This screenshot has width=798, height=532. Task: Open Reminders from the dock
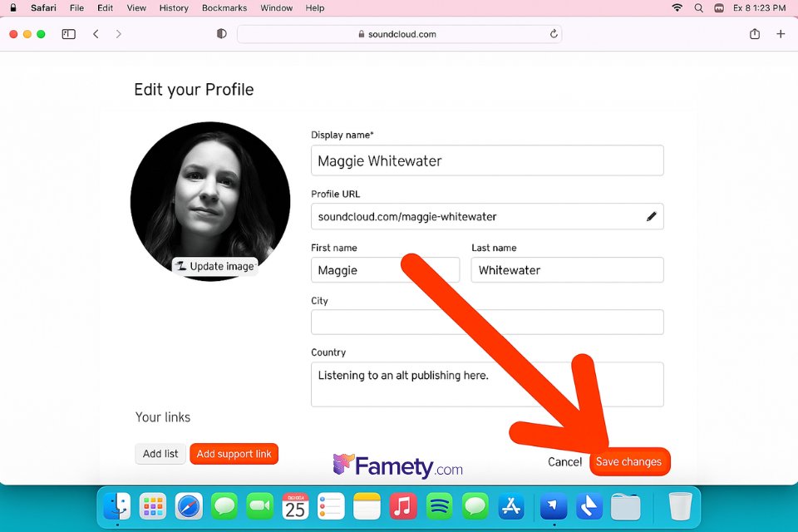tap(331, 506)
